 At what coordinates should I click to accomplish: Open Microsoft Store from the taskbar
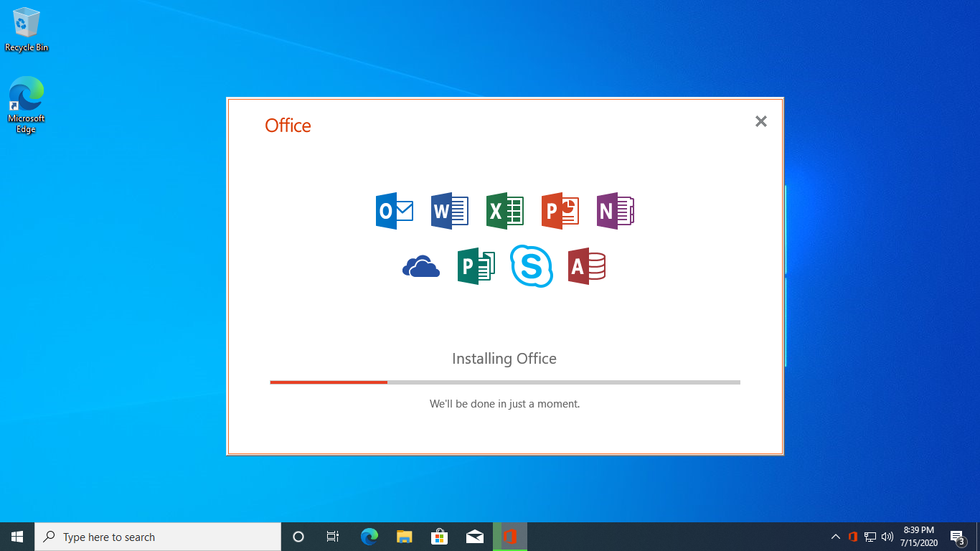(x=439, y=537)
